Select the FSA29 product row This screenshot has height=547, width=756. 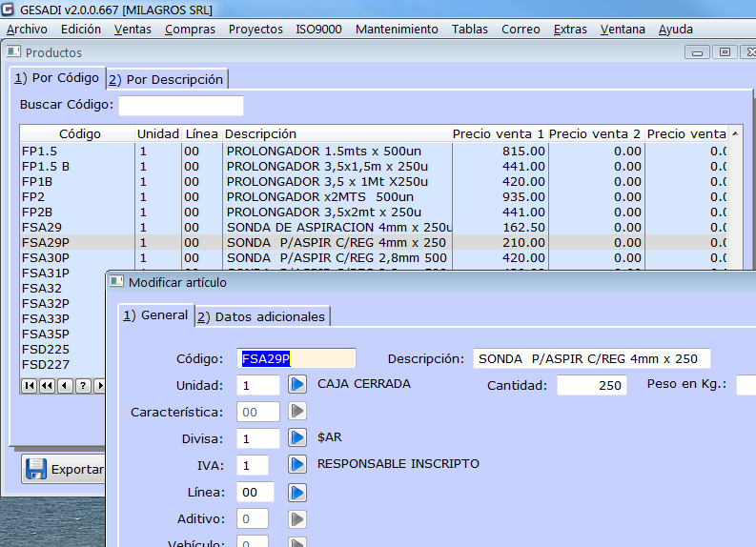76,227
